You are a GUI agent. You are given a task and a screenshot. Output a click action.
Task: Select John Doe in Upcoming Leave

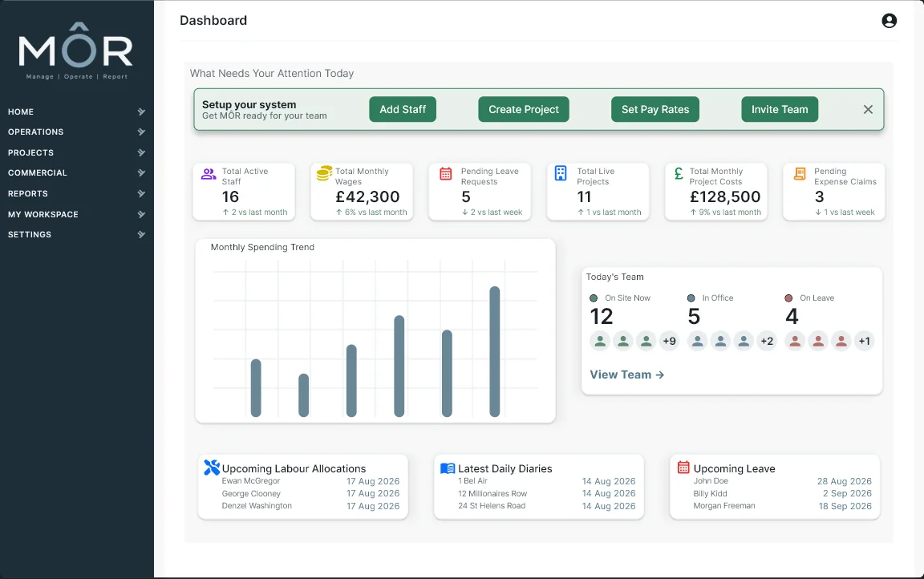tap(782, 481)
